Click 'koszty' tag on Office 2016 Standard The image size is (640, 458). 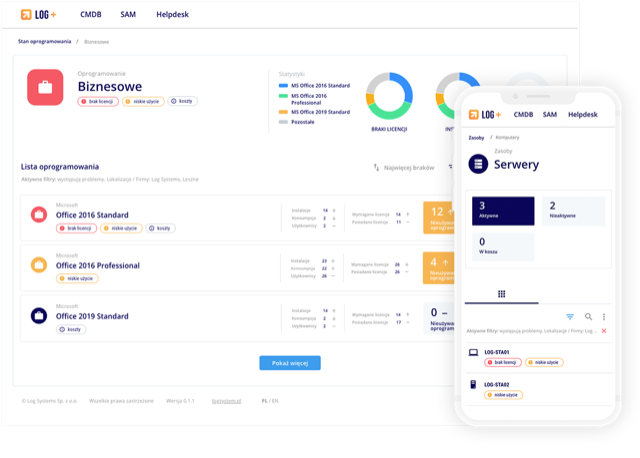pyautogui.click(x=160, y=228)
